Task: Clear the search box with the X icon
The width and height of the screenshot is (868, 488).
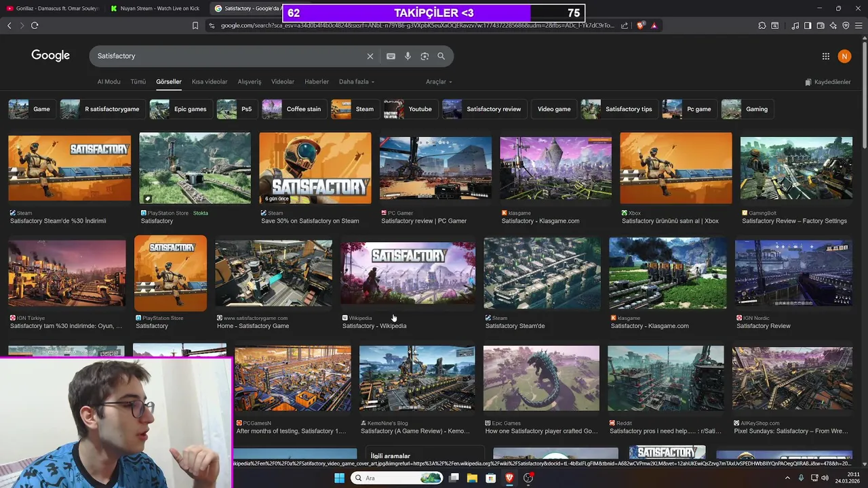Action: tap(370, 56)
